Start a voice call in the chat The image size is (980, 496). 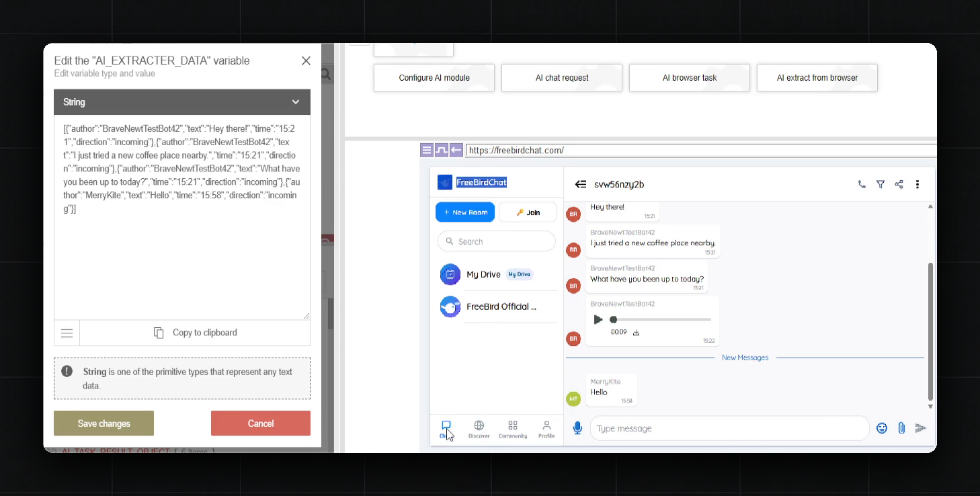[x=862, y=184]
